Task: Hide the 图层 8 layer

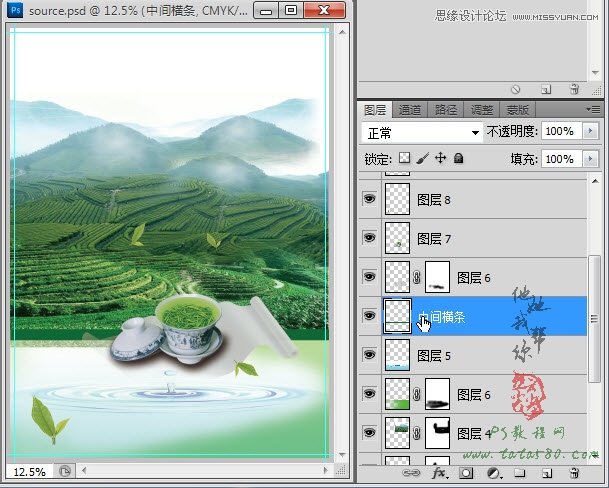Action: pyautogui.click(x=369, y=199)
